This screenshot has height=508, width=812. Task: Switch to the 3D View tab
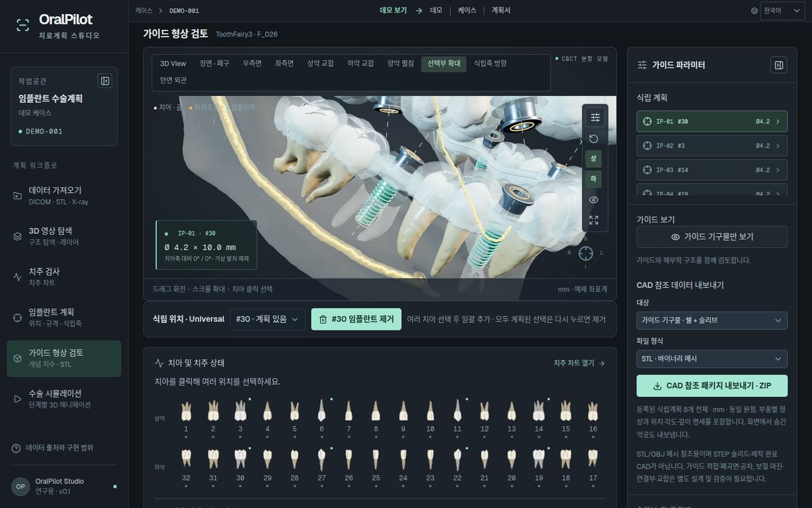pos(173,64)
